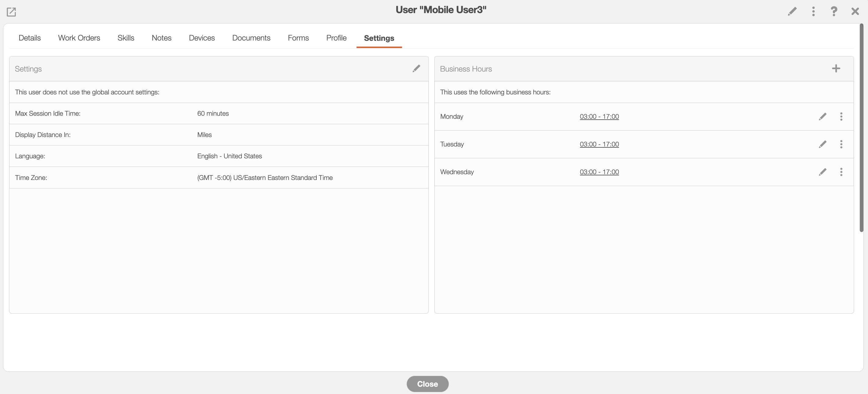The height and width of the screenshot is (394, 868).
Task: Edit Monday business hours pencil
Action: tap(822, 117)
